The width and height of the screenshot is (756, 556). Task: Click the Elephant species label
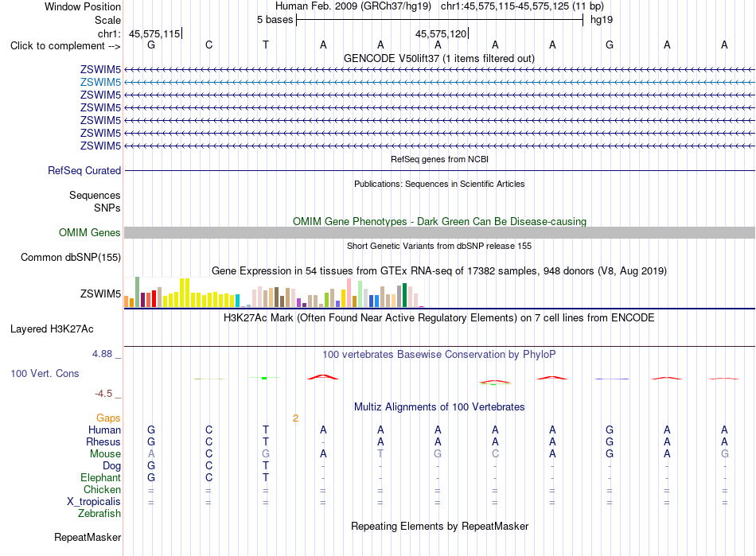click(100, 477)
